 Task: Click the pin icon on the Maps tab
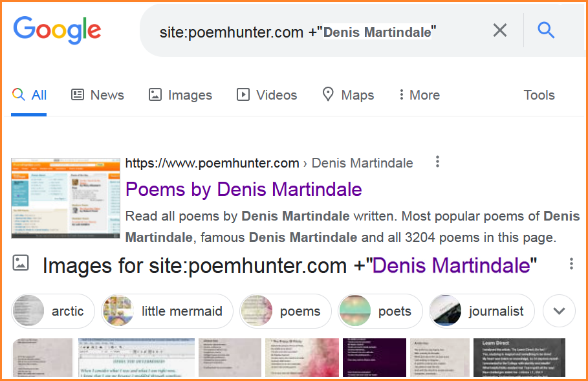click(329, 94)
